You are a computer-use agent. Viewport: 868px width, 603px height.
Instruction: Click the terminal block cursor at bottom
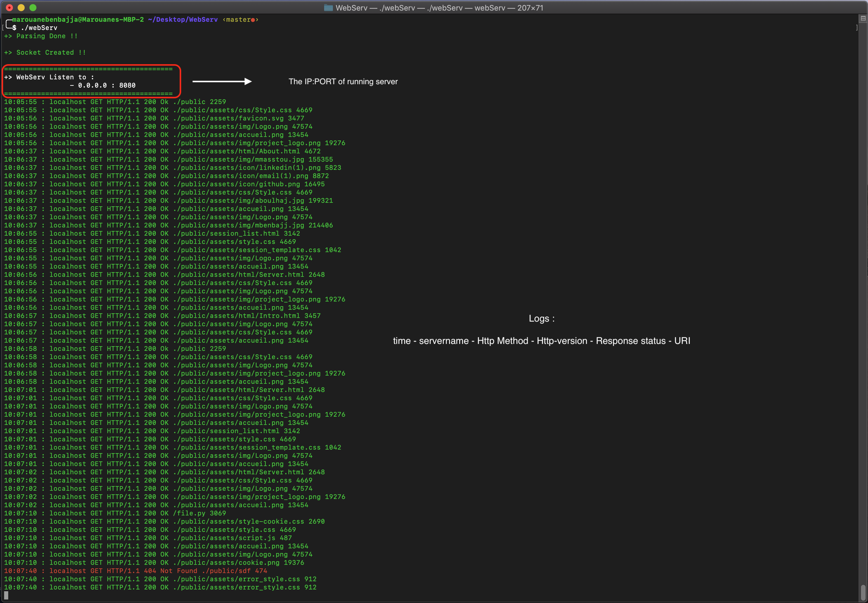pyautogui.click(x=6, y=595)
